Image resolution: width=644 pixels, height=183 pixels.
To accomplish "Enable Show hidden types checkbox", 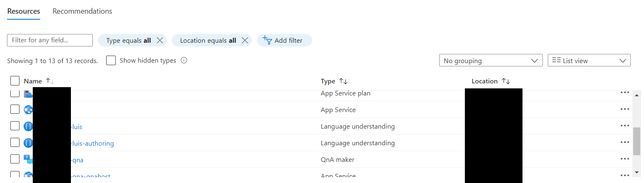I will coord(111,61).
